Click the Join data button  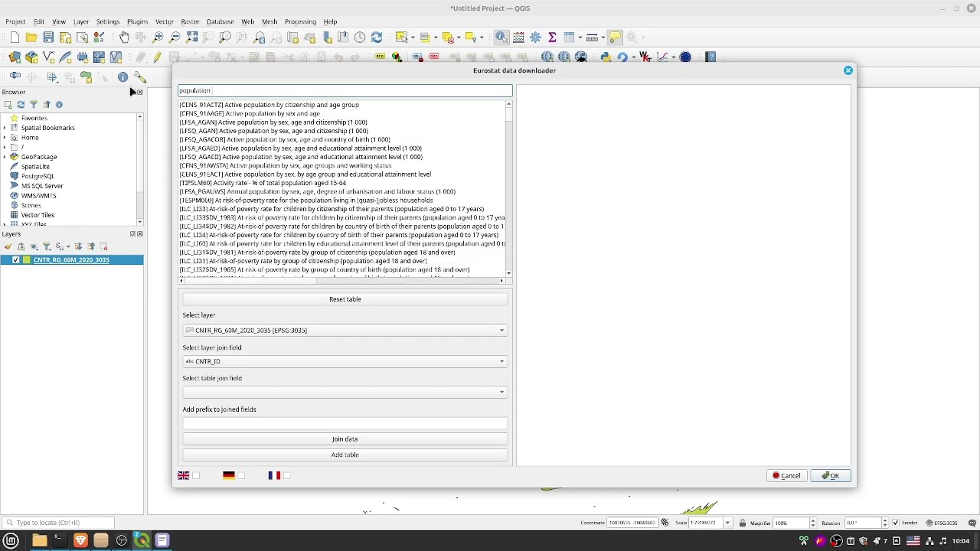tap(345, 439)
